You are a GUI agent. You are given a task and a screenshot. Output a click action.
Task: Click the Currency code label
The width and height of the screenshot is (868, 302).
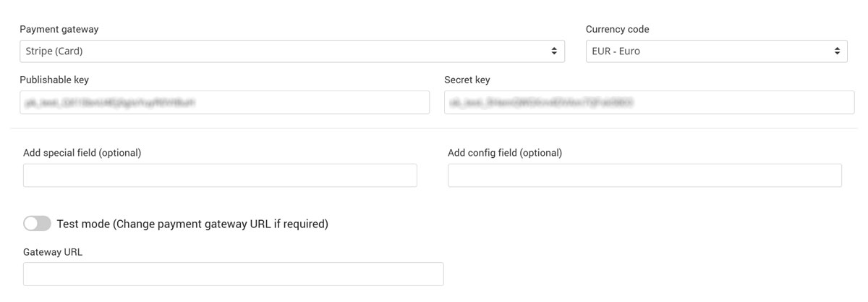pyautogui.click(x=617, y=30)
